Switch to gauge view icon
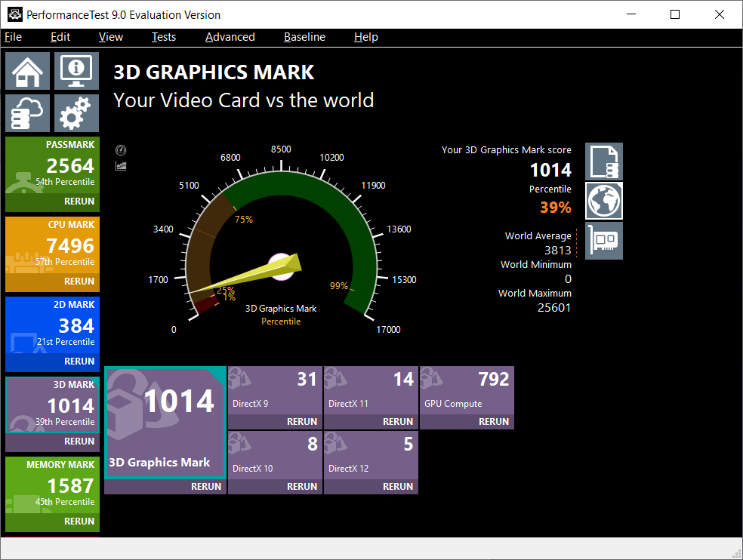The width and height of the screenshot is (743, 560). [121, 150]
